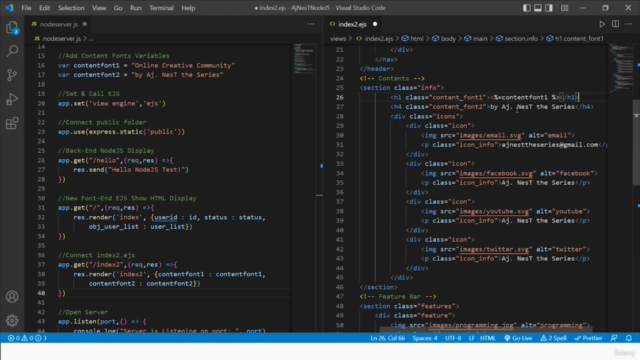Open the Terminal menu
Viewport: 640px width, 360px height.
tap(161, 8)
